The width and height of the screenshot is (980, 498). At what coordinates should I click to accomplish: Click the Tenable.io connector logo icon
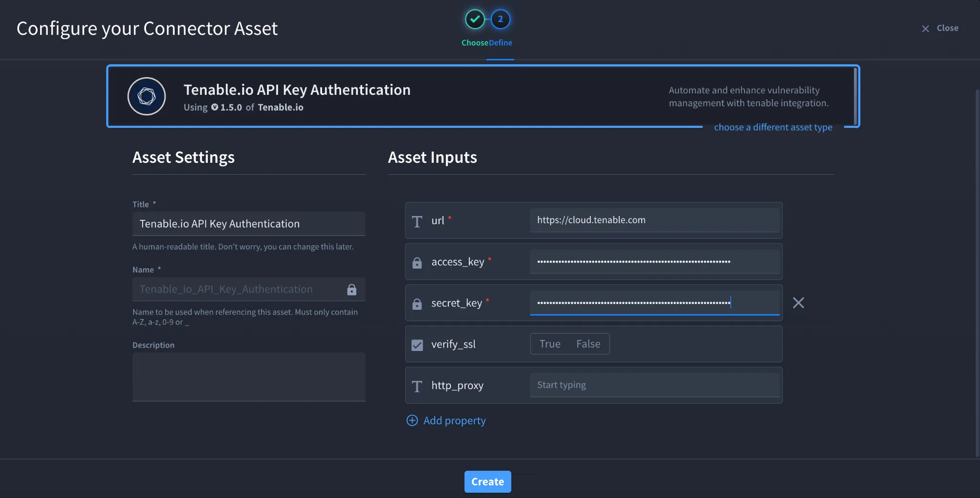click(146, 96)
